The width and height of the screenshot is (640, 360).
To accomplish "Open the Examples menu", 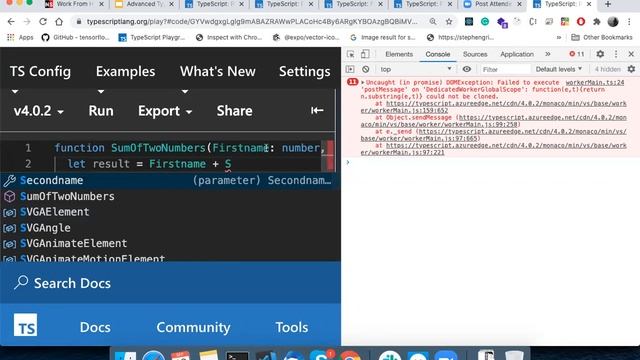I will coord(125,71).
